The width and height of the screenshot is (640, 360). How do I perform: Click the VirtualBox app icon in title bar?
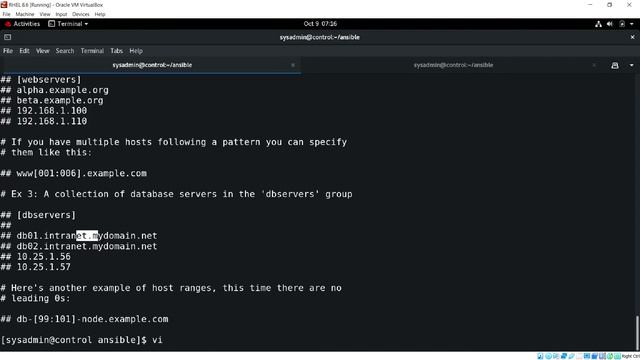coord(4,5)
